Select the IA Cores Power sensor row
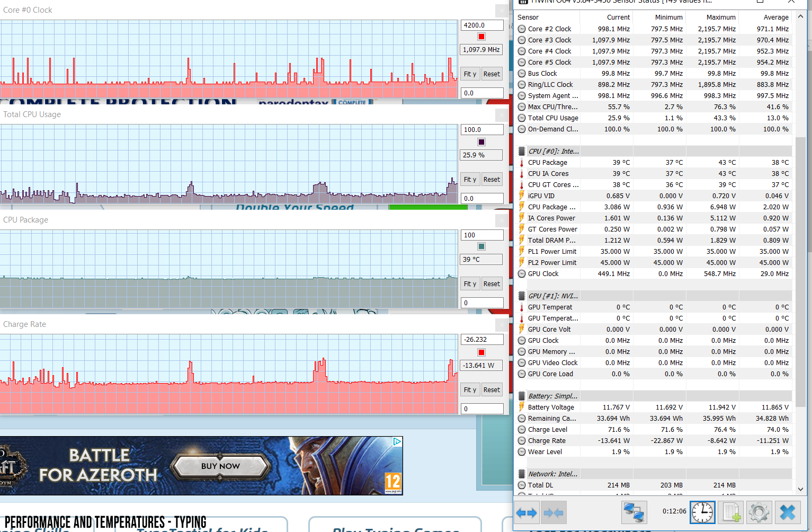 click(x=654, y=218)
